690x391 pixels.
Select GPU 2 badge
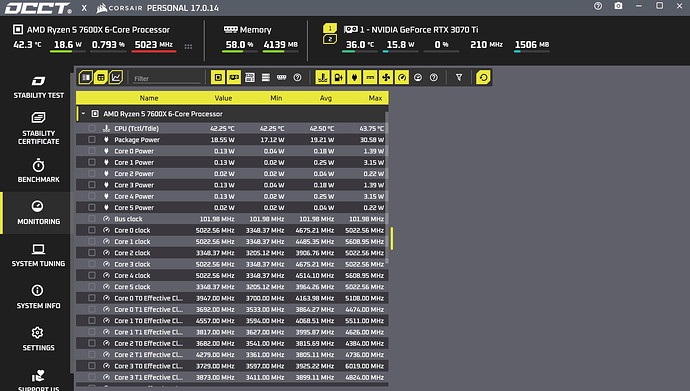point(330,39)
